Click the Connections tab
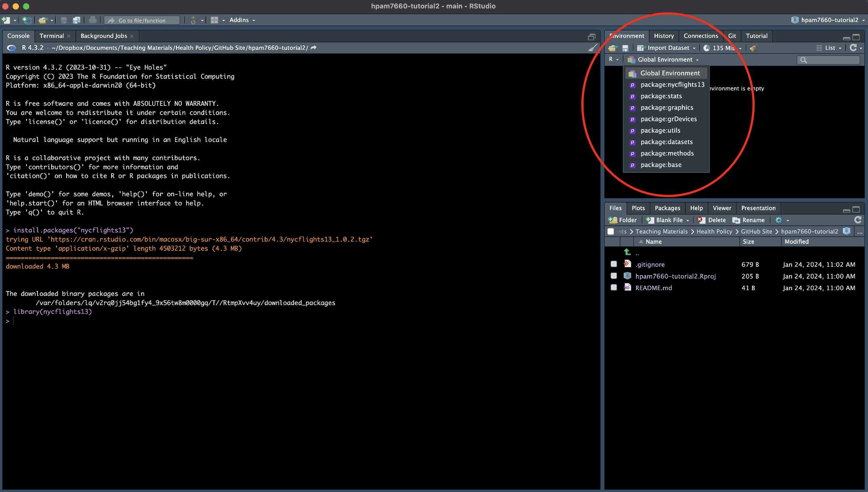 [x=700, y=36]
